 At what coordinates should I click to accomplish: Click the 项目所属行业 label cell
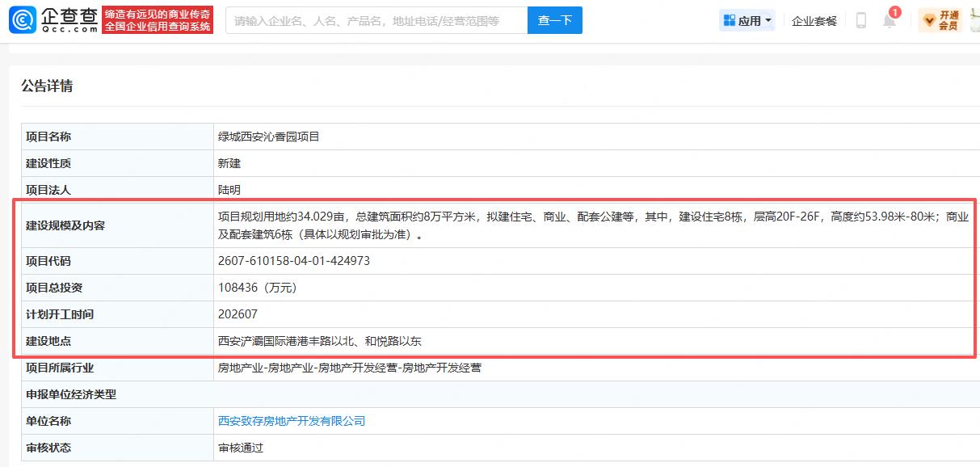pyautogui.click(x=117, y=368)
